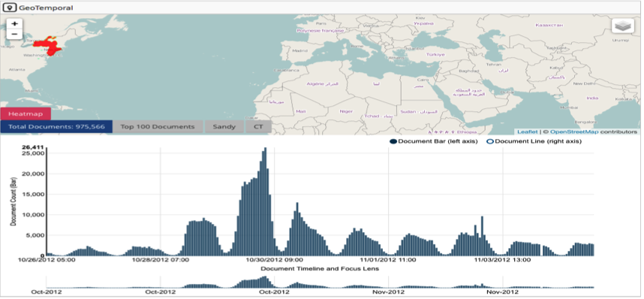Click the 25,000 y-axis tick label
The height and width of the screenshot is (299, 644).
pos(34,153)
